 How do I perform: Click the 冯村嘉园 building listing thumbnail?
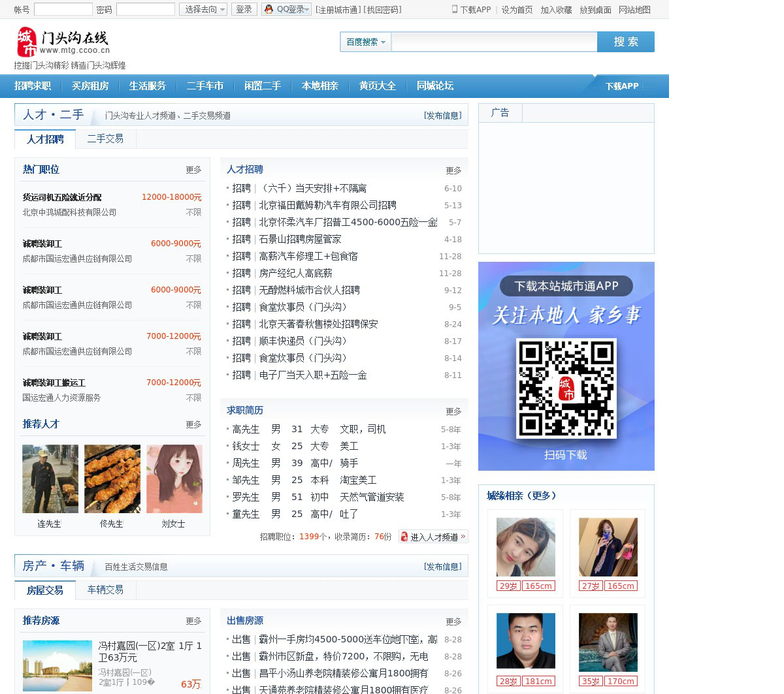[x=57, y=665]
